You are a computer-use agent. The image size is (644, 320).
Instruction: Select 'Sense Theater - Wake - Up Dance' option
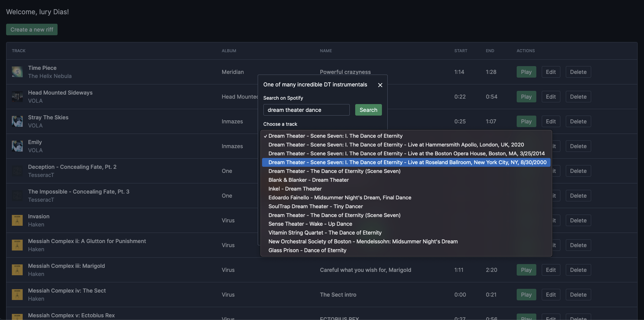coord(406,224)
